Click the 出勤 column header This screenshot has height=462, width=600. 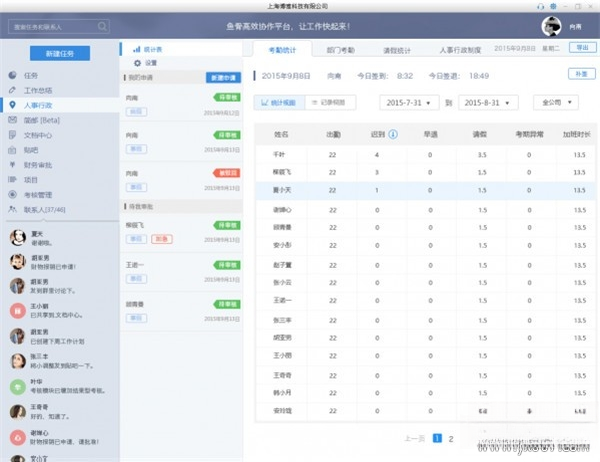click(x=333, y=134)
